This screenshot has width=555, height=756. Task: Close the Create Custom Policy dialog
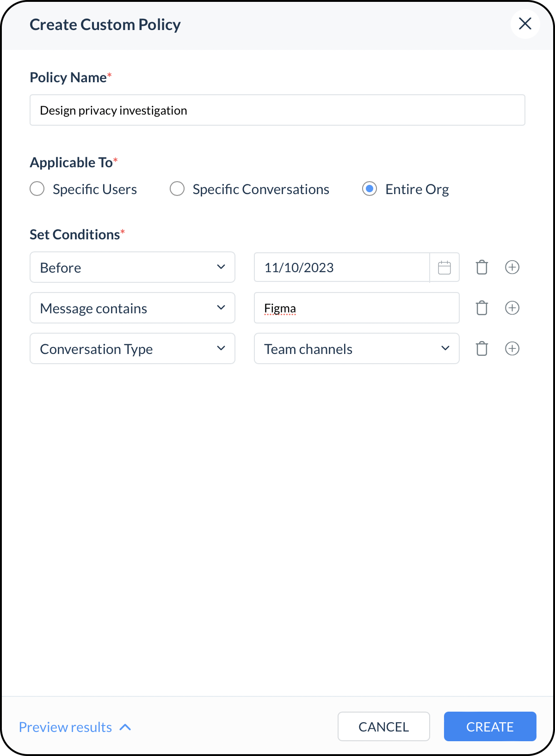(525, 24)
